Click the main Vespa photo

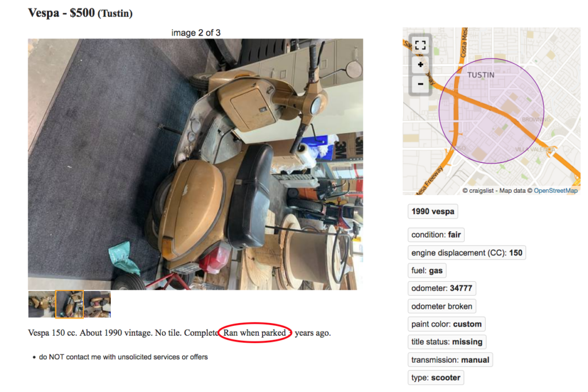[x=195, y=164]
